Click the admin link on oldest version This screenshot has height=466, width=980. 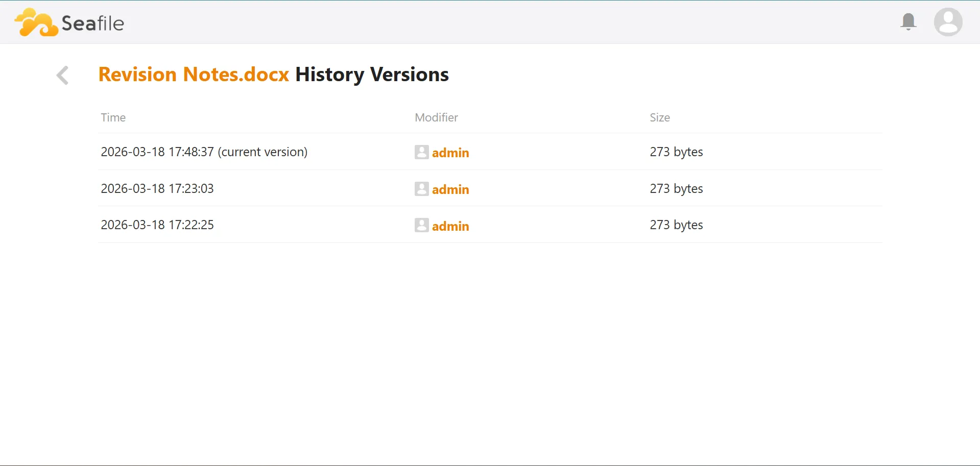point(450,226)
